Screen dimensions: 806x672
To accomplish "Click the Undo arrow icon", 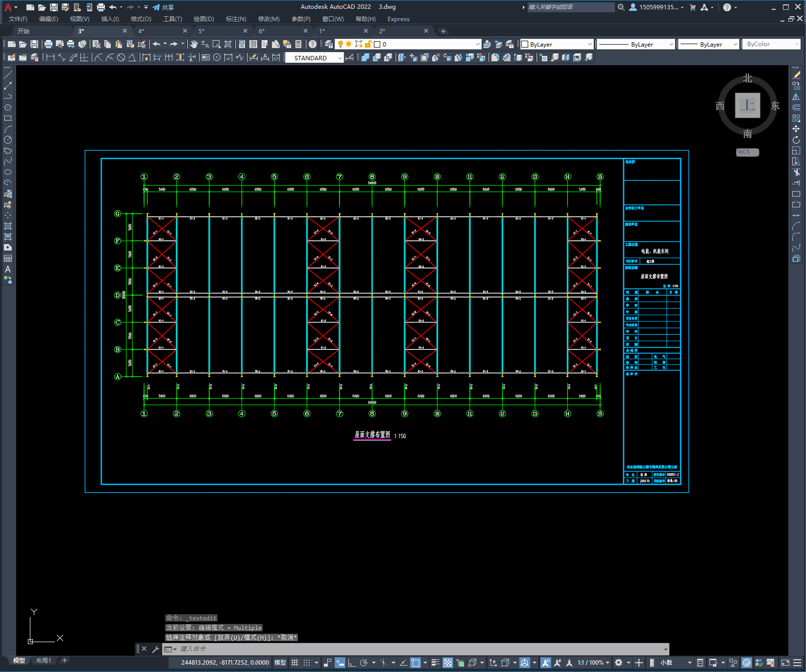I will [156, 44].
